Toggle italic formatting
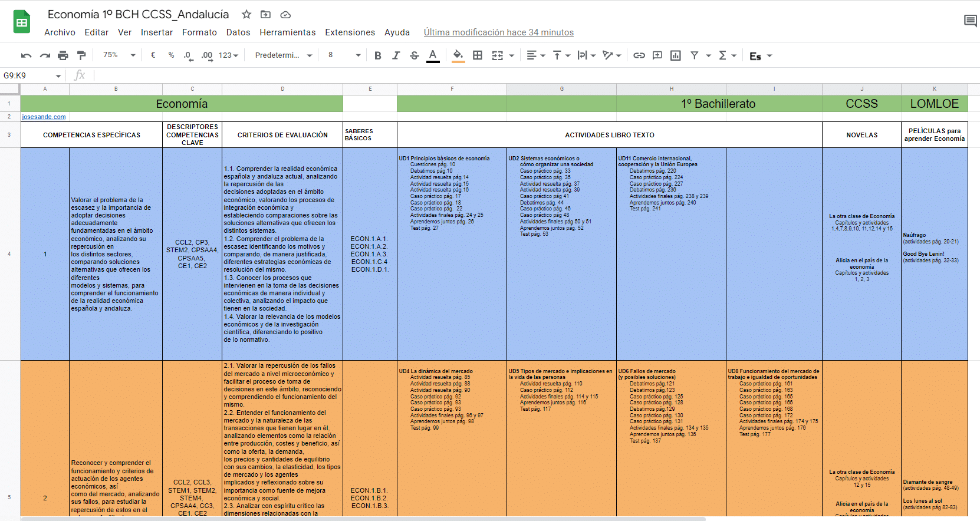The width and height of the screenshot is (980, 521). pos(396,55)
